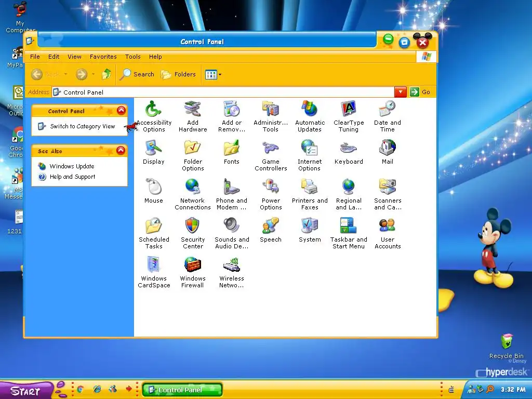This screenshot has height=399, width=532.
Task: Open the Start menu button
Action: click(26, 391)
